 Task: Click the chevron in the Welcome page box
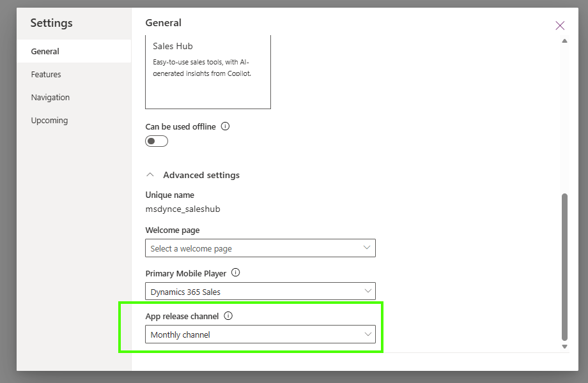click(x=367, y=248)
